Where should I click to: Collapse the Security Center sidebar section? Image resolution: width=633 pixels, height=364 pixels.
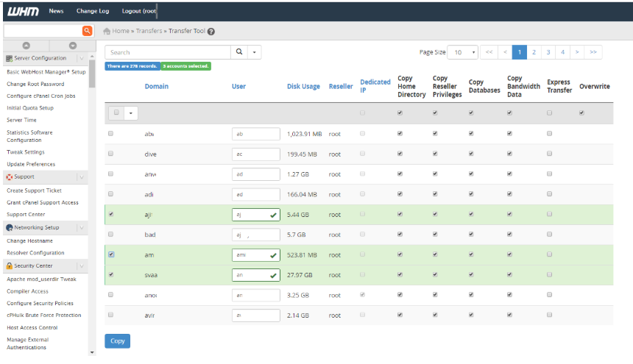coord(81,265)
